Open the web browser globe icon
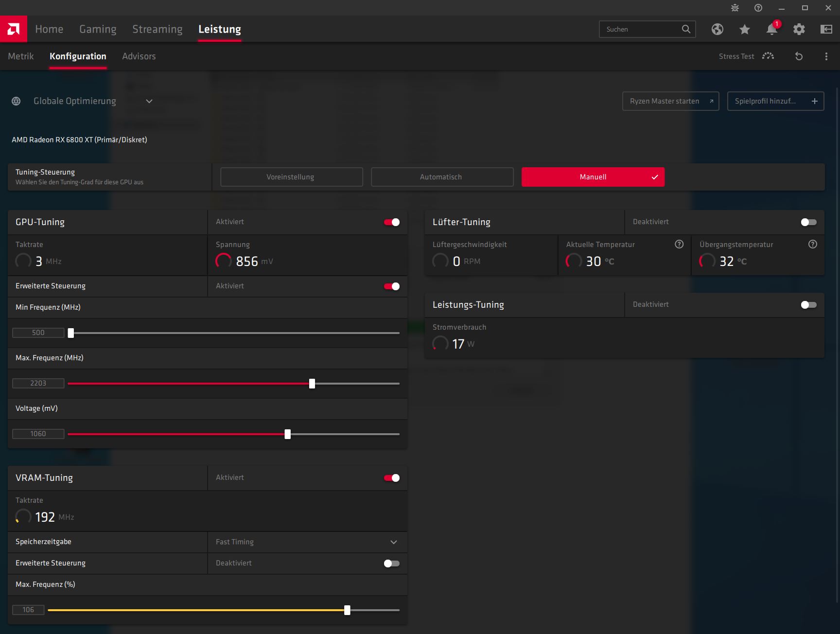This screenshot has width=840, height=634. pyautogui.click(x=717, y=29)
